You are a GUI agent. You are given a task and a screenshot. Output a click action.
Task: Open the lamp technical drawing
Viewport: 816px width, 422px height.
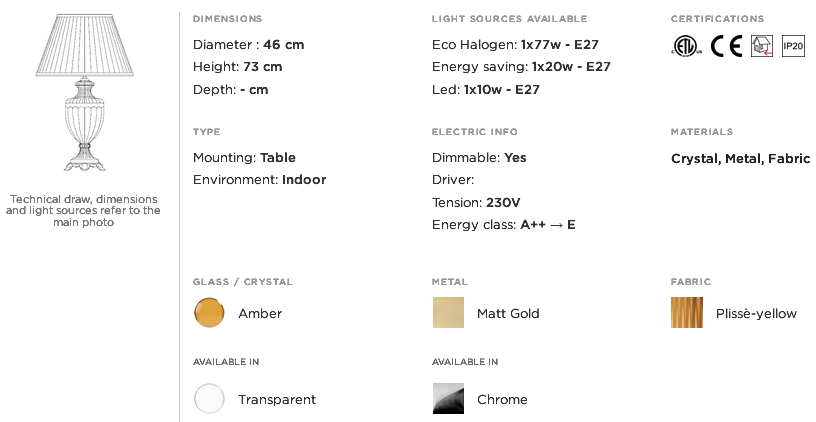(84, 93)
